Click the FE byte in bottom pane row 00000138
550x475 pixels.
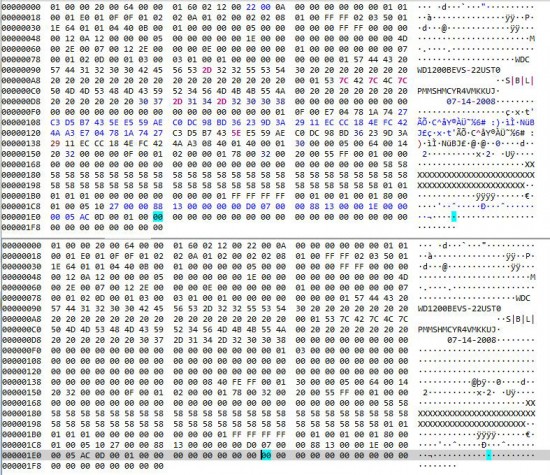236,382
